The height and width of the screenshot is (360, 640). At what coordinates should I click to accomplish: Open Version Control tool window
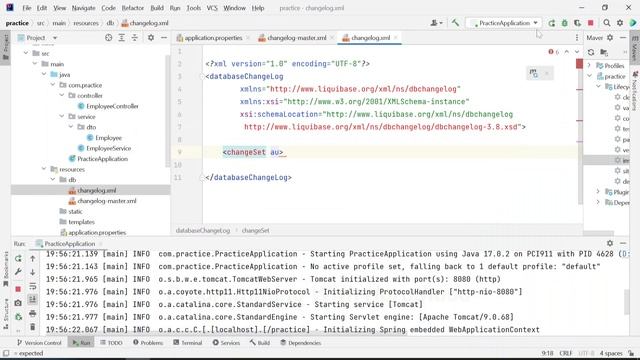(39, 343)
